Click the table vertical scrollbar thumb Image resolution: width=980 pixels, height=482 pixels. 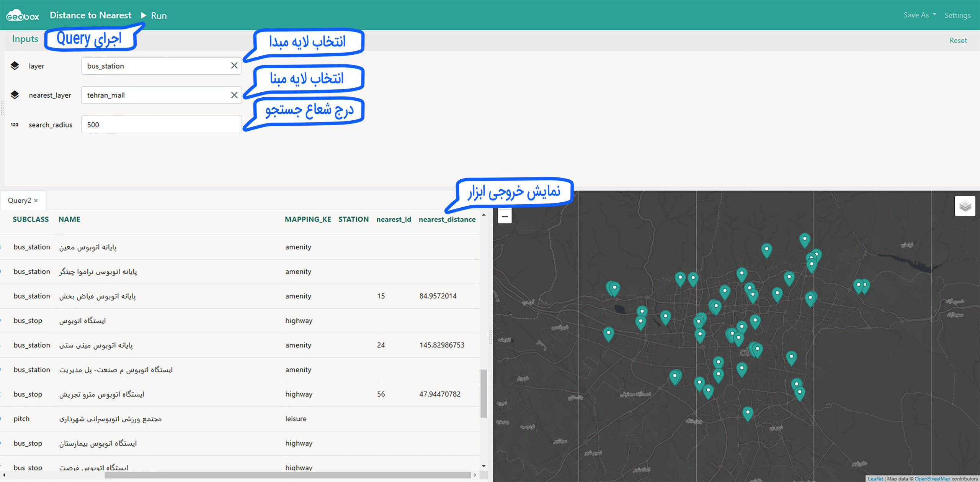coord(484,393)
